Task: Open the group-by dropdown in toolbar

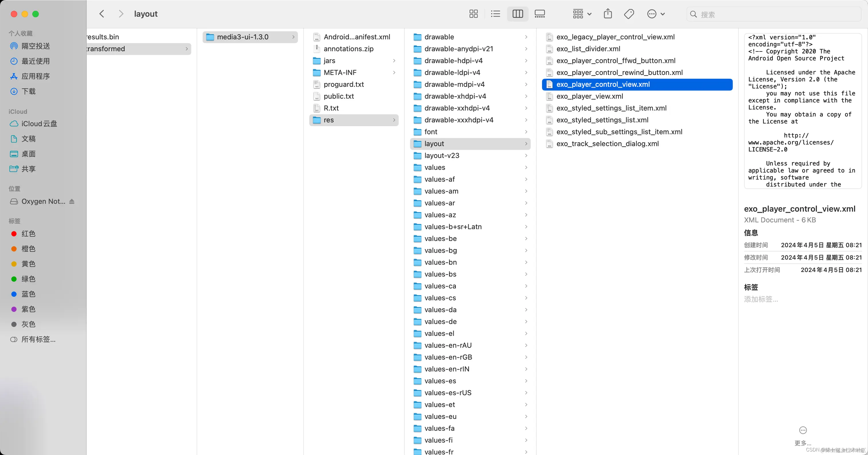Action: [x=582, y=14]
